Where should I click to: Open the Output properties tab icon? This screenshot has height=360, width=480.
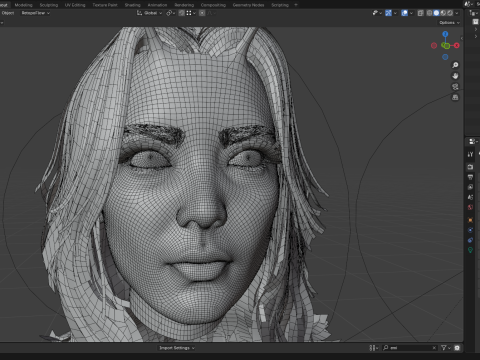(470, 177)
